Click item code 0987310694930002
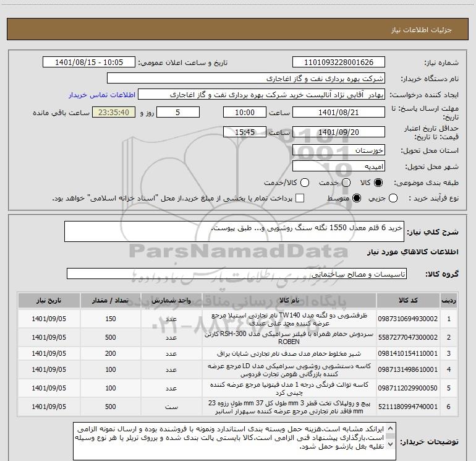 [408, 319]
